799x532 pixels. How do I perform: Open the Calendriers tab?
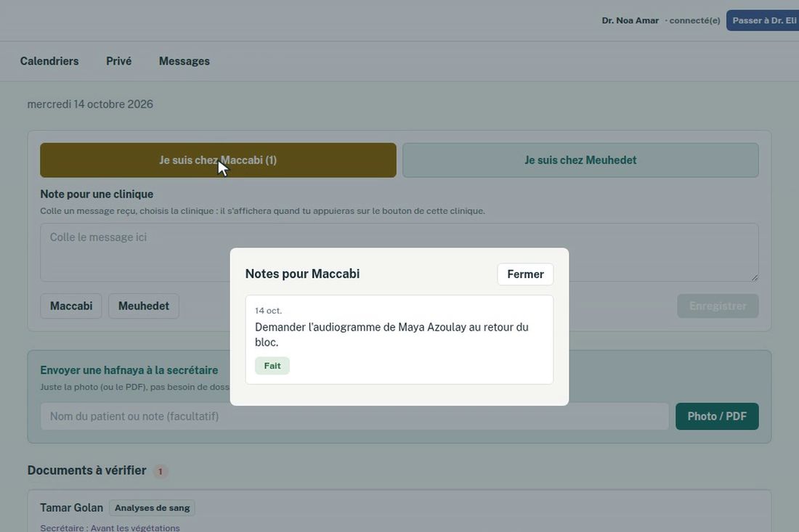pyautogui.click(x=49, y=61)
